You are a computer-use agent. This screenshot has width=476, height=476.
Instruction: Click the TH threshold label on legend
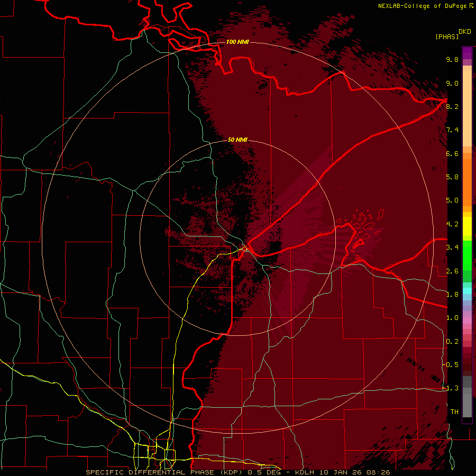tap(454, 412)
